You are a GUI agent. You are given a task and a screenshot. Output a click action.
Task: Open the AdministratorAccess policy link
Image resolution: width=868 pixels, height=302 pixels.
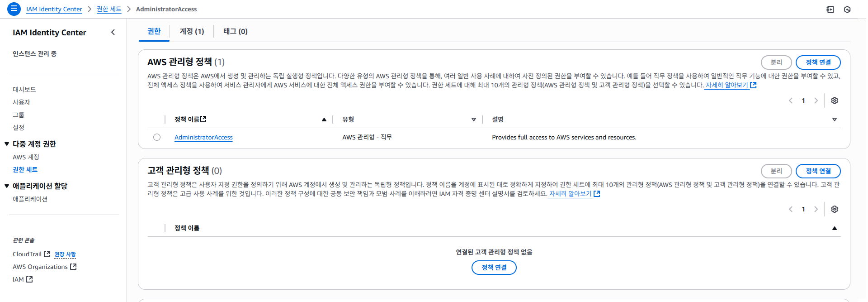(203, 137)
